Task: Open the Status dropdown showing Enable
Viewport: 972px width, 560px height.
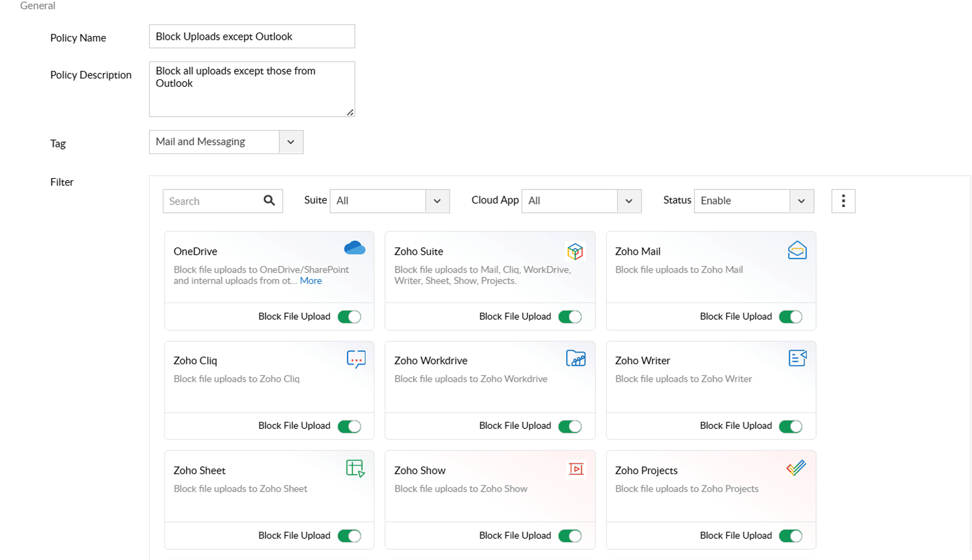Action: point(802,201)
